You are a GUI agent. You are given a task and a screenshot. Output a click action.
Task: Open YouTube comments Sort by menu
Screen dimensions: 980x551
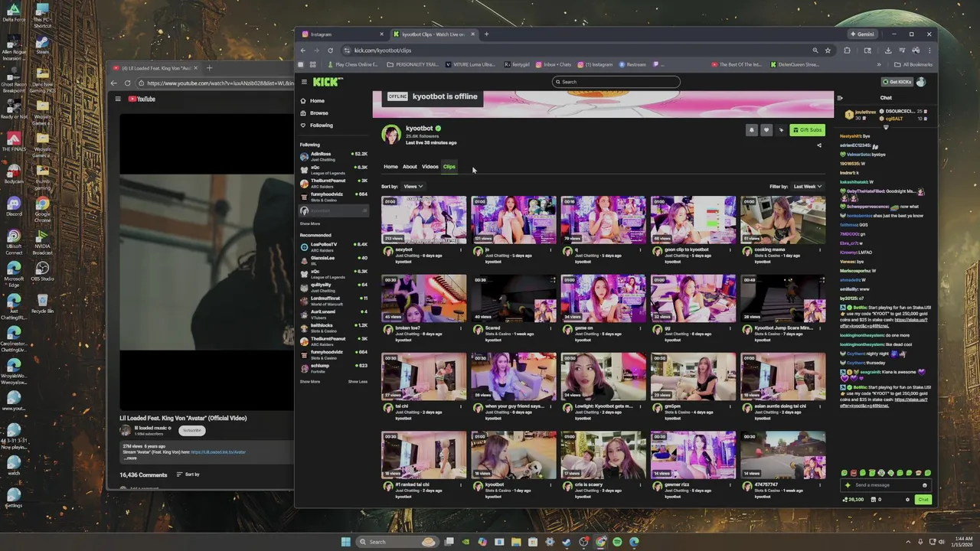pyautogui.click(x=188, y=474)
